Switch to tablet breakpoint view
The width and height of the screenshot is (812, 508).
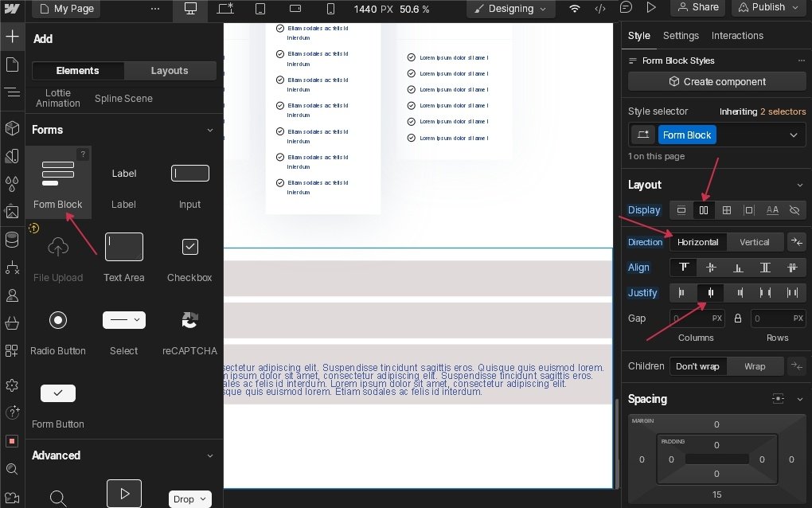point(260,9)
